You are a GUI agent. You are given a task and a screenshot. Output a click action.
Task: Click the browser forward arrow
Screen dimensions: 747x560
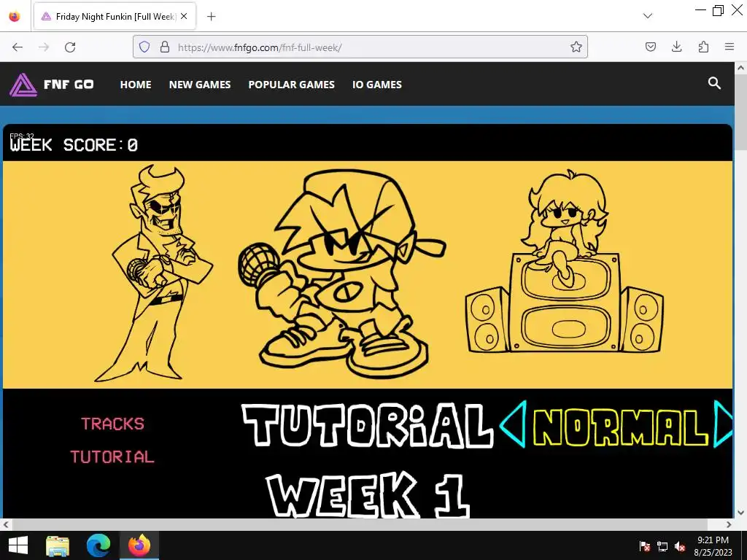[44, 47]
